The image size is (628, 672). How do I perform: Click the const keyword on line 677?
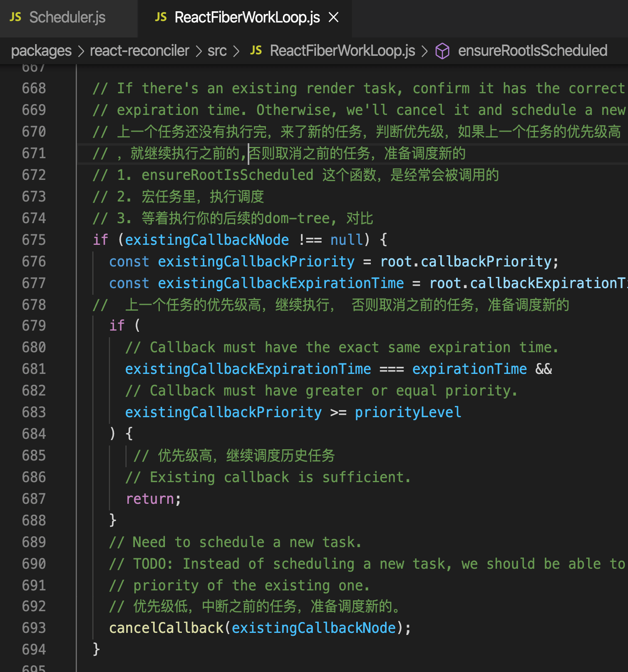(x=129, y=283)
